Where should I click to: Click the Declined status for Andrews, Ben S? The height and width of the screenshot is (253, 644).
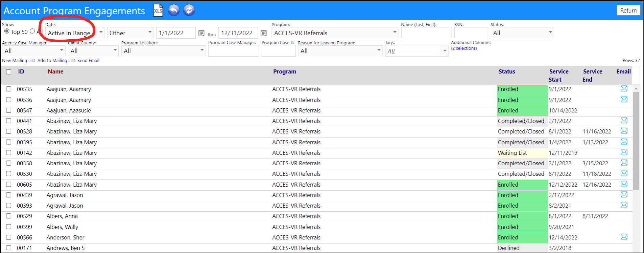point(522,248)
